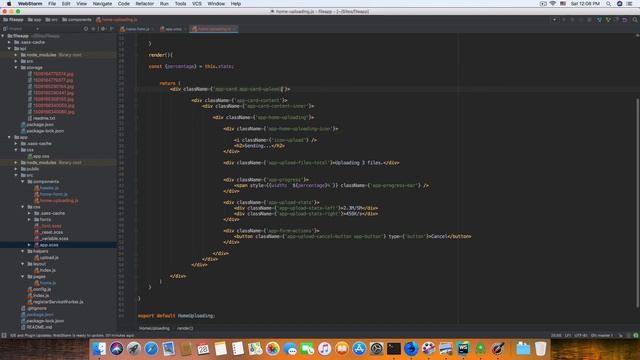Screen dimensions: 640x360
Task: Open the Notification Center icon in menu bar
Action: point(630,4)
